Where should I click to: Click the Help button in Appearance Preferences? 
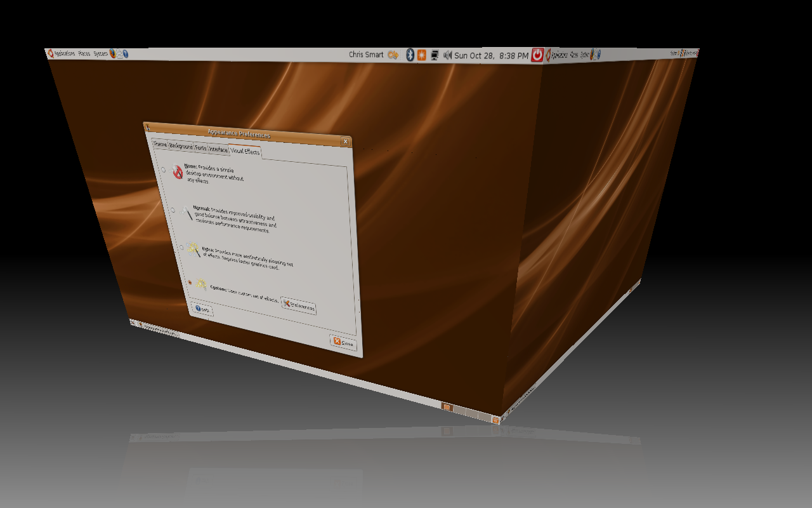203,309
